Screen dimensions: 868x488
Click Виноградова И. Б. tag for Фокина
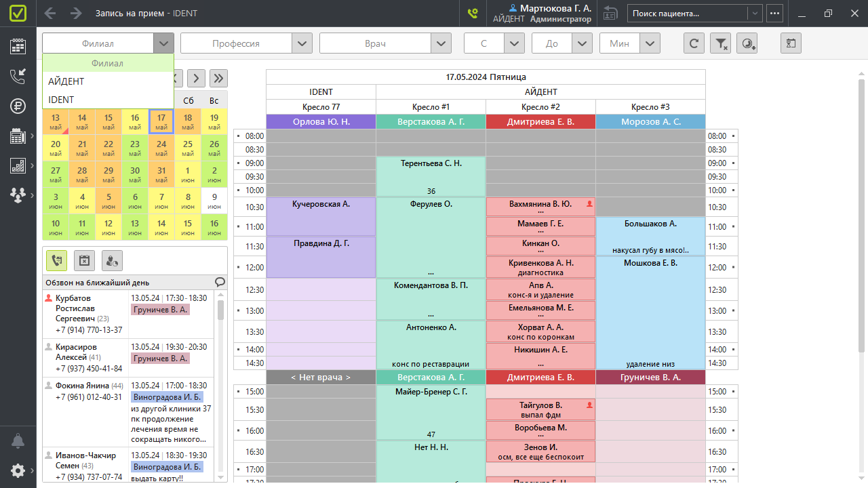coord(167,397)
